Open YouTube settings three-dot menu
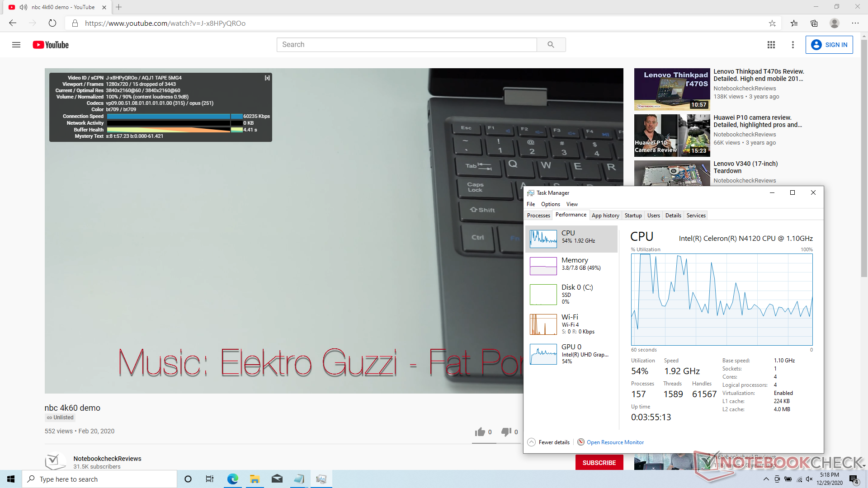The image size is (868, 488). (793, 45)
